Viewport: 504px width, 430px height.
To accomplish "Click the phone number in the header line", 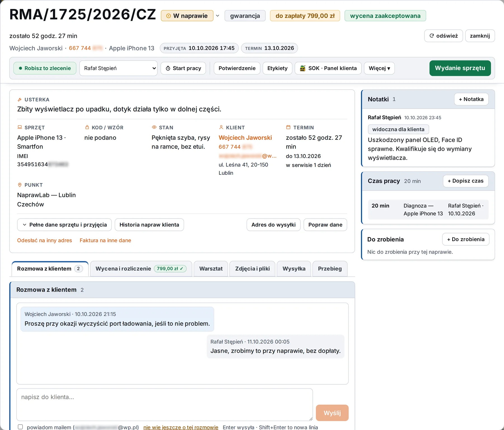I will 86,48.
